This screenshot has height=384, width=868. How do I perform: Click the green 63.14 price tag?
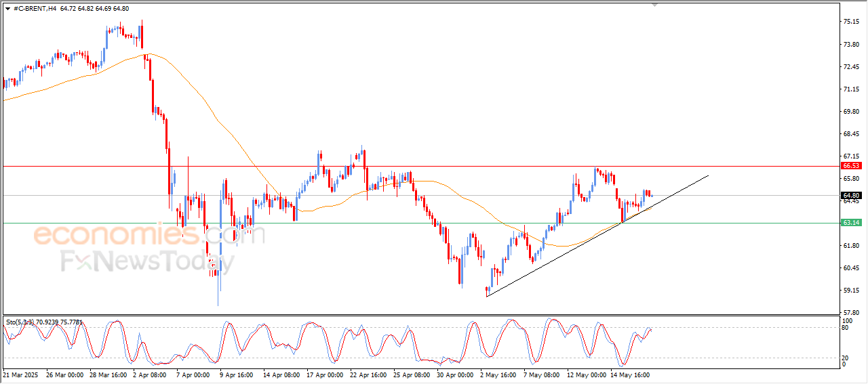[x=850, y=222]
